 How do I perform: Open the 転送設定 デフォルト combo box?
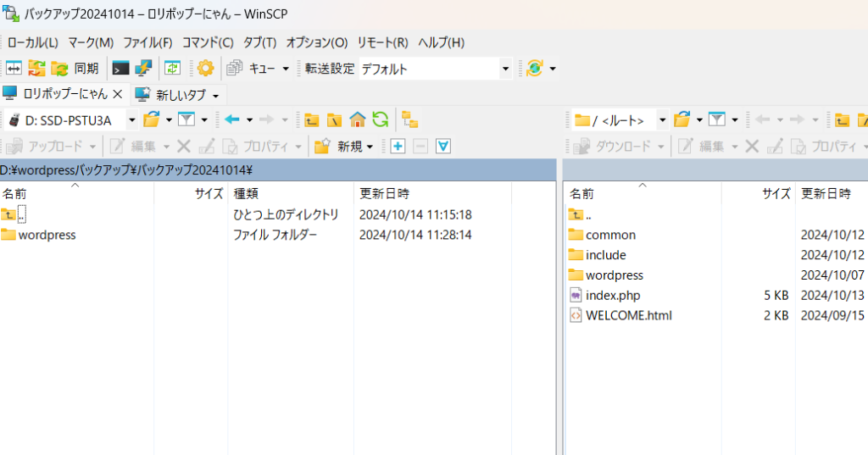coord(435,69)
